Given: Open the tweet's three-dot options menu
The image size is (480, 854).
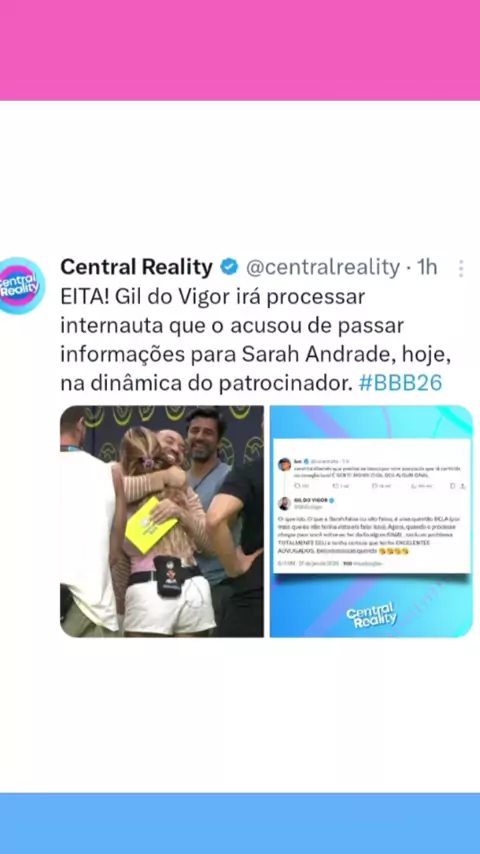Looking at the screenshot, I should [x=461, y=269].
